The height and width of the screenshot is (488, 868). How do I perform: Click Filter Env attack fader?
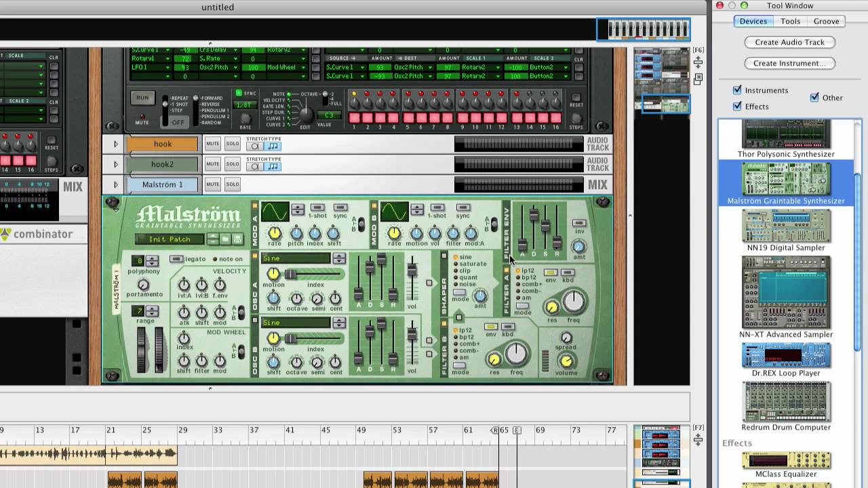[x=523, y=244]
